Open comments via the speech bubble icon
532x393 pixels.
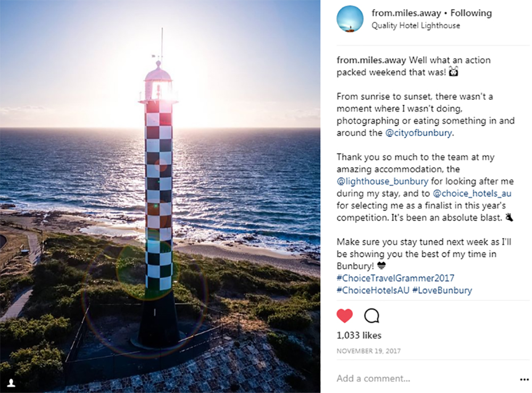click(x=371, y=316)
